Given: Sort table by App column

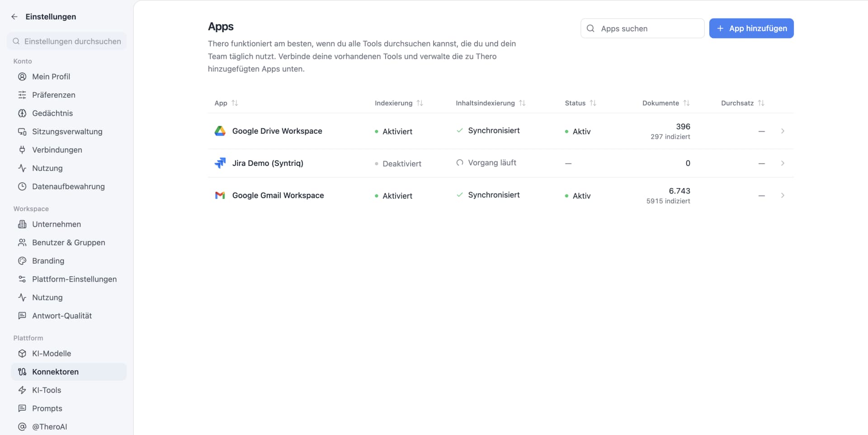Looking at the screenshot, I should (x=226, y=103).
